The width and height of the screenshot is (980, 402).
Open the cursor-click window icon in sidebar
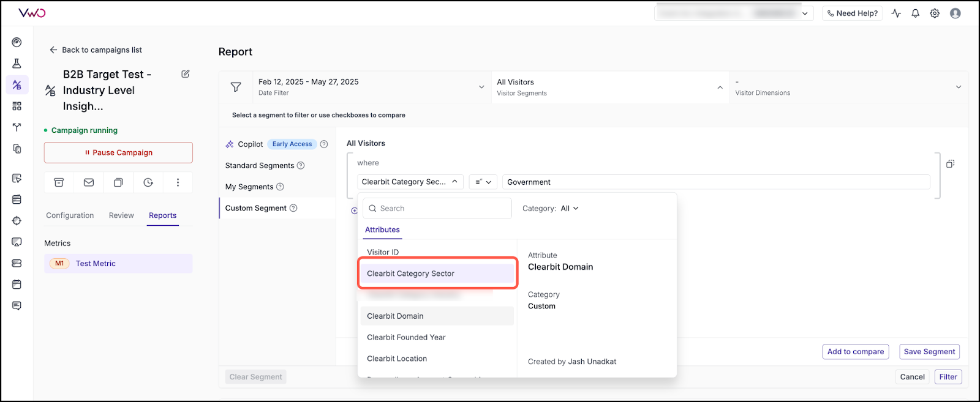17,179
